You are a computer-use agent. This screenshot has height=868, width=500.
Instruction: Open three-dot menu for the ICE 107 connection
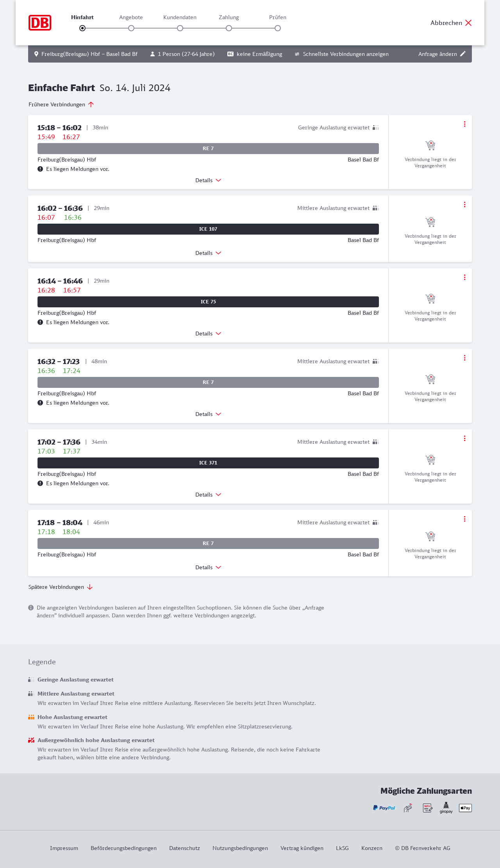[464, 204]
